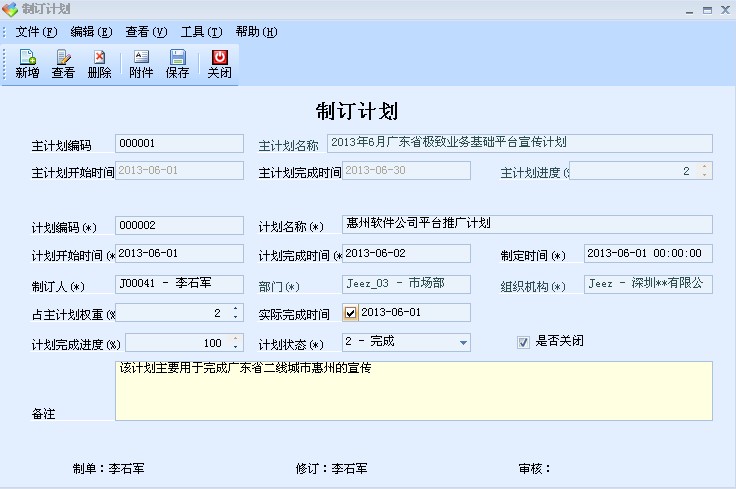This screenshot has width=736, height=489.
Task: Click the 主计划编码 field showing 000001
Action: click(x=179, y=143)
